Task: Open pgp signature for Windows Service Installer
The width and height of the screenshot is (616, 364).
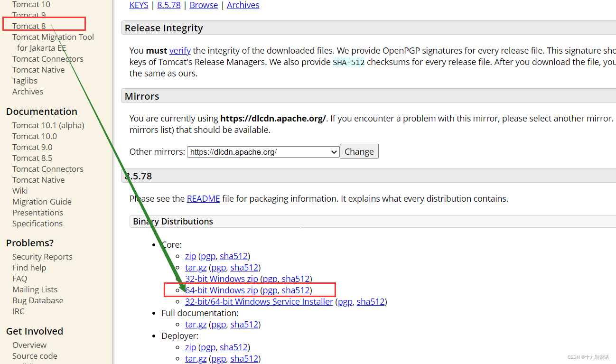Action: (x=345, y=302)
